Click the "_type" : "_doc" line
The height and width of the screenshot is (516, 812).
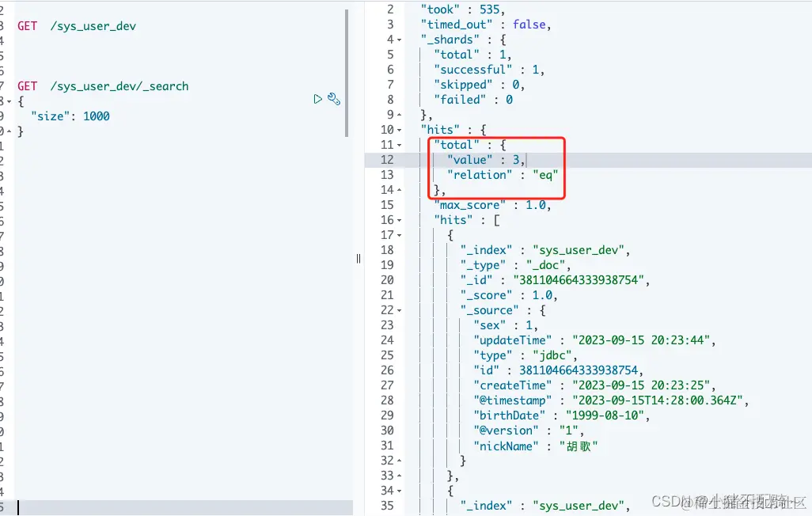[515, 265]
